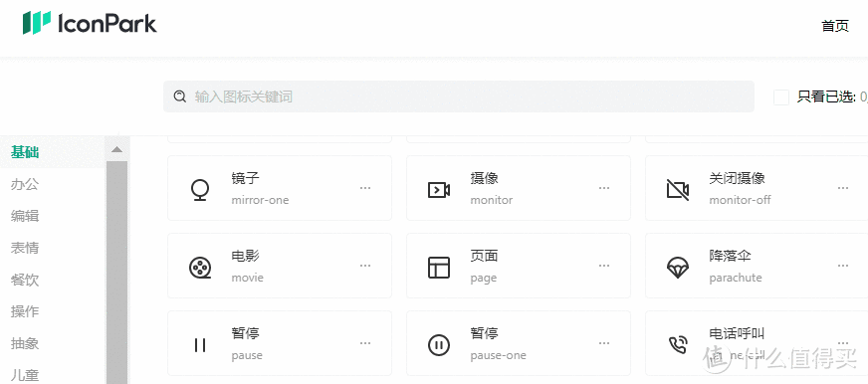Select the mirror-one icon
868x384 pixels.
pyautogui.click(x=200, y=189)
